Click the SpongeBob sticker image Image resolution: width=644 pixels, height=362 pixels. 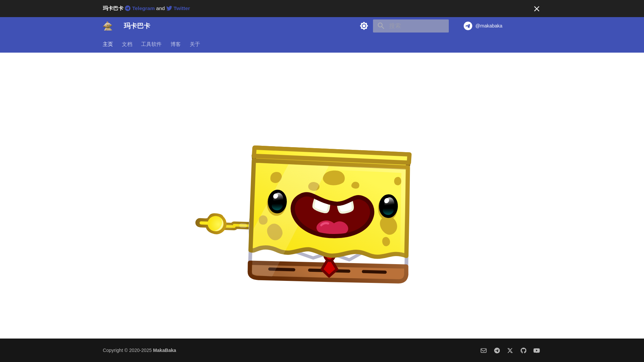(304, 215)
